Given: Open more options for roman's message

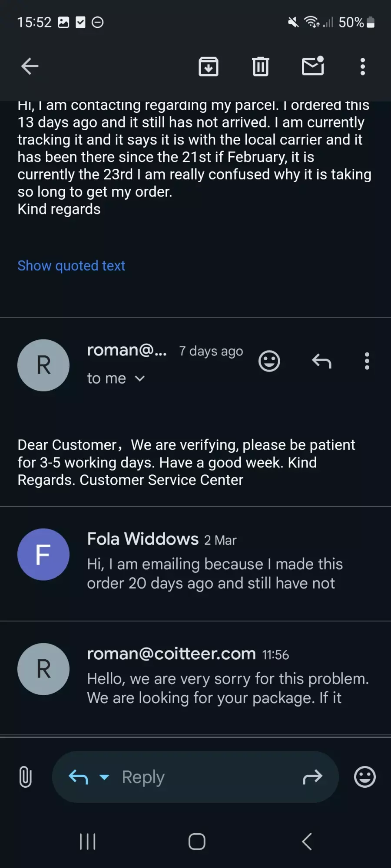Looking at the screenshot, I should click(367, 361).
